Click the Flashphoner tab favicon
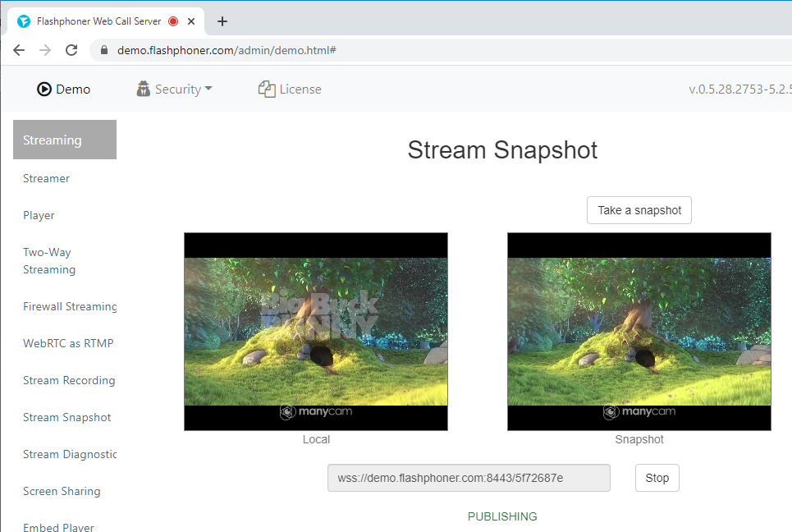The width and height of the screenshot is (792, 532). (x=24, y=21)
